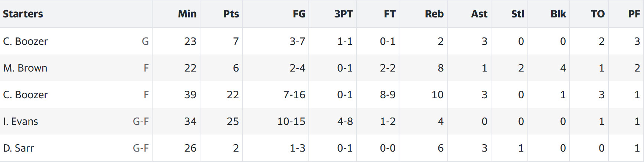Image resolution: width=644 pixels, height=162 pixels.
Task: Click the Pts column header
Action: 231,14
